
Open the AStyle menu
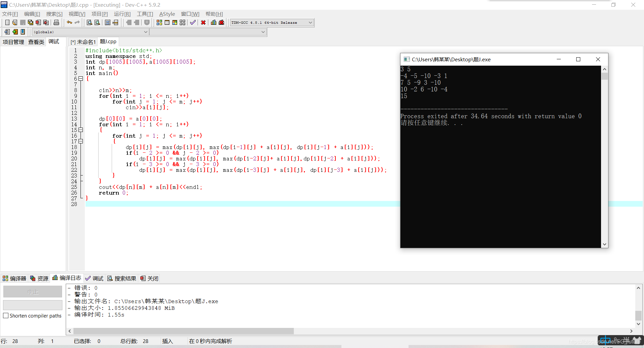(x=167, y=14)
